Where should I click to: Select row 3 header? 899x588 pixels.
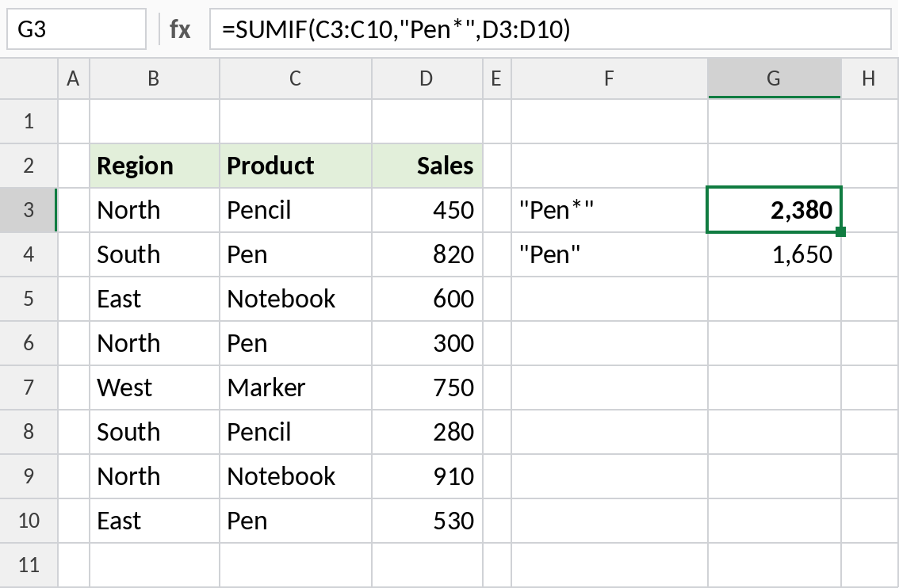pyautogui.click(x=29, y=210)
